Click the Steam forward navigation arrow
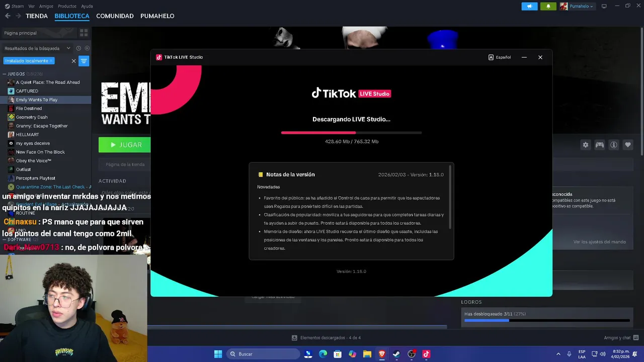644x362 pixels. tap(18, 16)
